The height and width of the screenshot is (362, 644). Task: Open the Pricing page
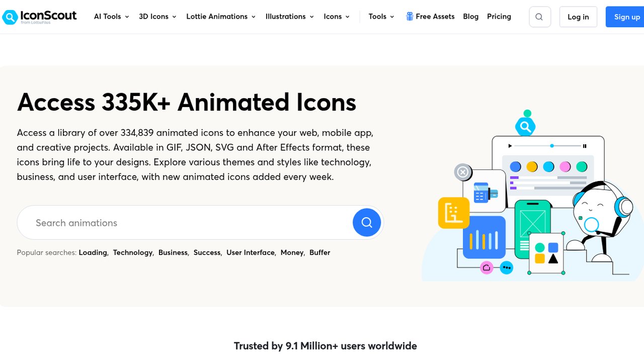click(499, 17)
